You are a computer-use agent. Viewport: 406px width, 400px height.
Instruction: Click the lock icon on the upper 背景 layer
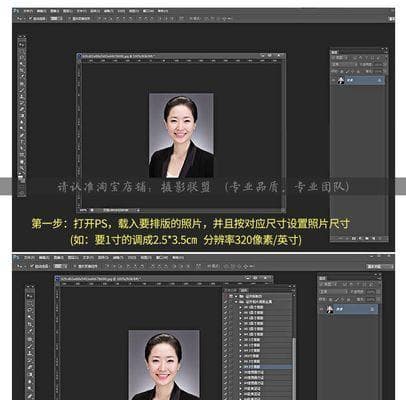380,80
